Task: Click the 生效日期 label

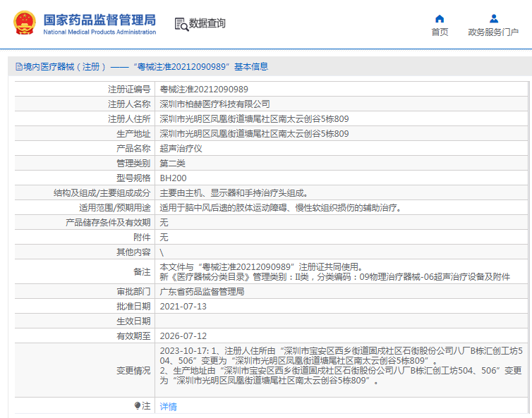Action: pos(133,321)
